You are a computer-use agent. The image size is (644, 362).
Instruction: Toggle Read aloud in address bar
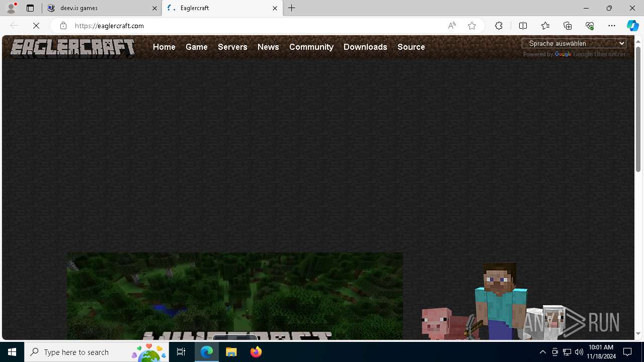pyautogui.click(x=452, y=26)
